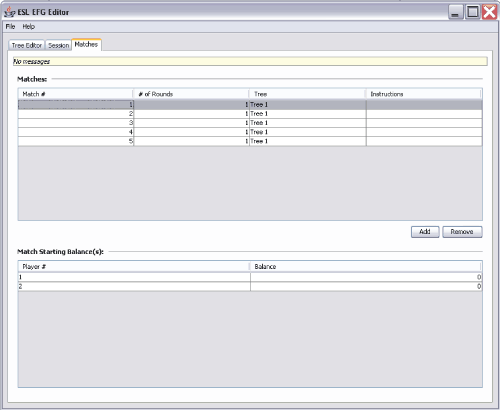Select match row number 2

pyautogui.click(x=250, y=114)
